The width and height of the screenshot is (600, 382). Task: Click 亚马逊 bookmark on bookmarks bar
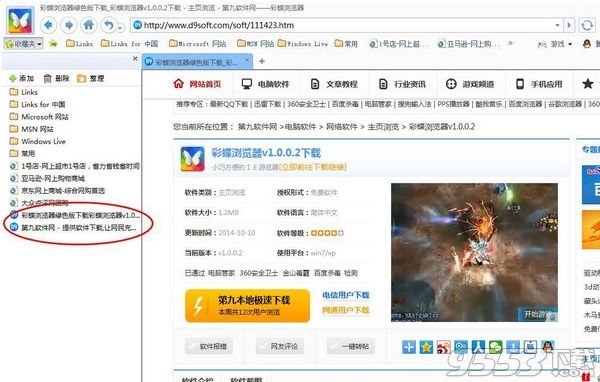(x=469, y=44)
